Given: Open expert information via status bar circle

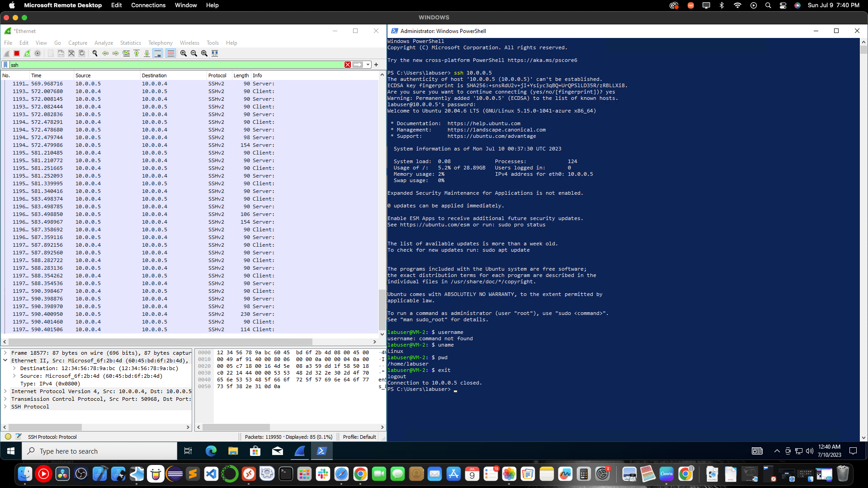Looking at the screenshot, I should (x=8, y=436).
